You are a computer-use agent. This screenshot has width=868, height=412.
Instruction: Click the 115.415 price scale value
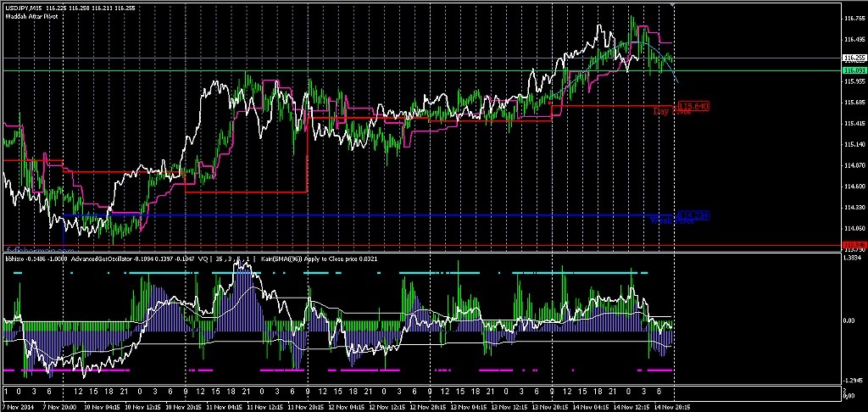pyautogui.click(x=854, y=124)
